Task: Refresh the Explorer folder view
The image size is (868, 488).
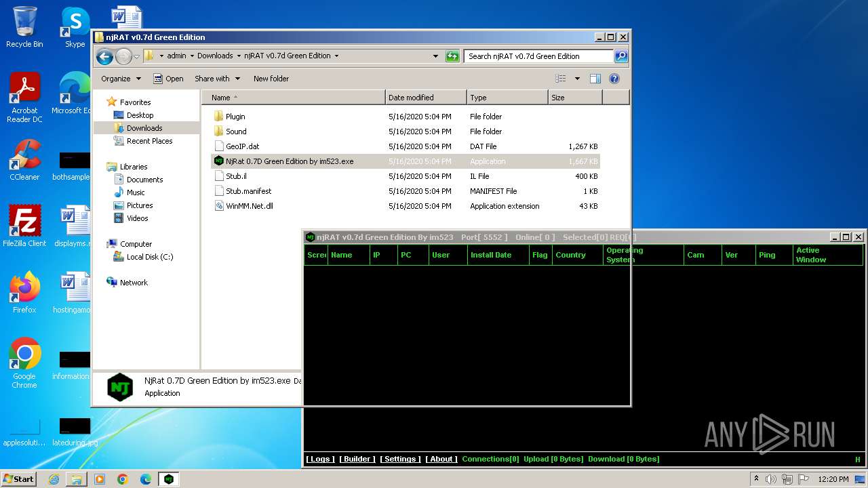Action: (452, 56)
